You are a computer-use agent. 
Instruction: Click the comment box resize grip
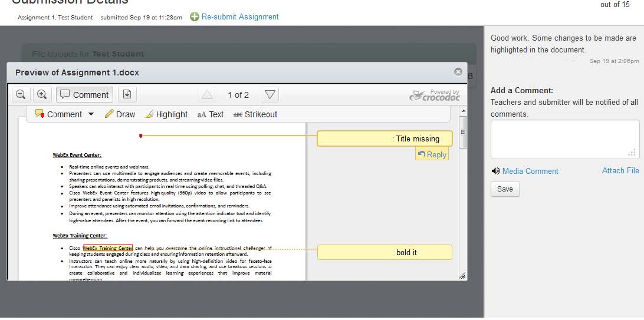click(x=632, y=153)
